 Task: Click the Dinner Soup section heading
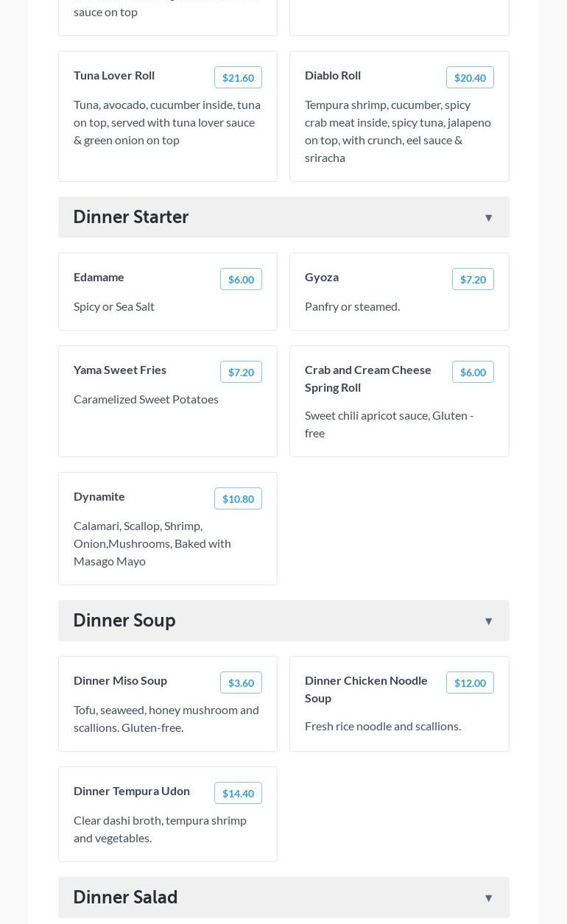click(x=124, y=621)
